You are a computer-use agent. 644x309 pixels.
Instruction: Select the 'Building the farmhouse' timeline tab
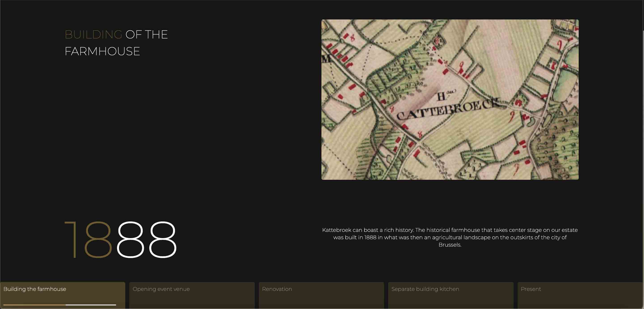[x=62, y=295]
